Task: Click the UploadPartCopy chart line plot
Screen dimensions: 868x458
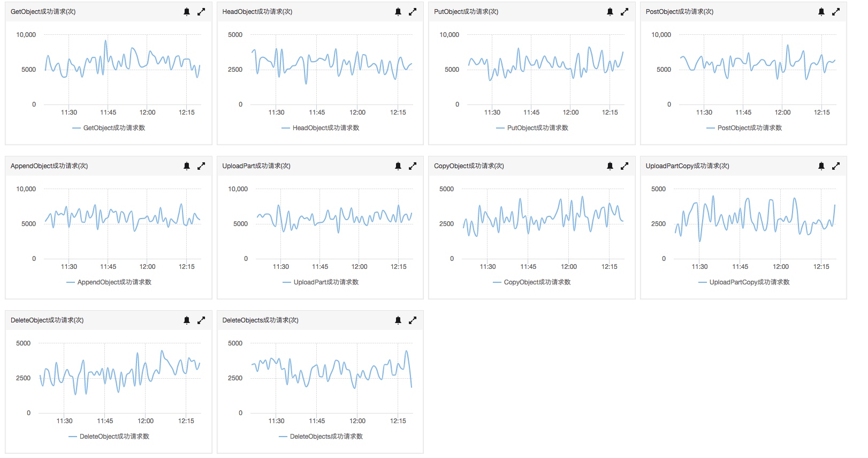Action: point(755,220)
